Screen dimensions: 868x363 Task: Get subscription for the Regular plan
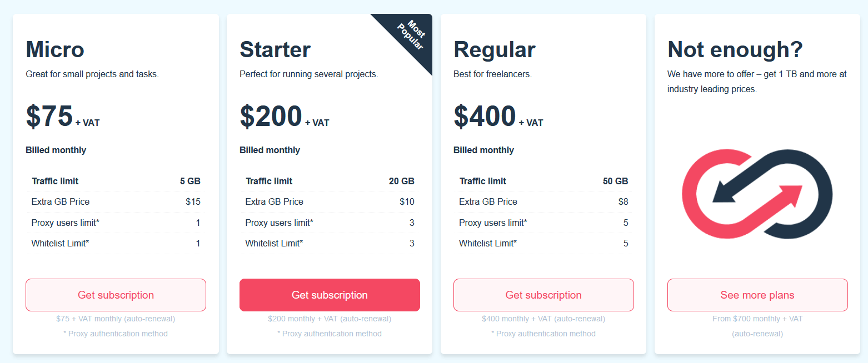(543, 295)
